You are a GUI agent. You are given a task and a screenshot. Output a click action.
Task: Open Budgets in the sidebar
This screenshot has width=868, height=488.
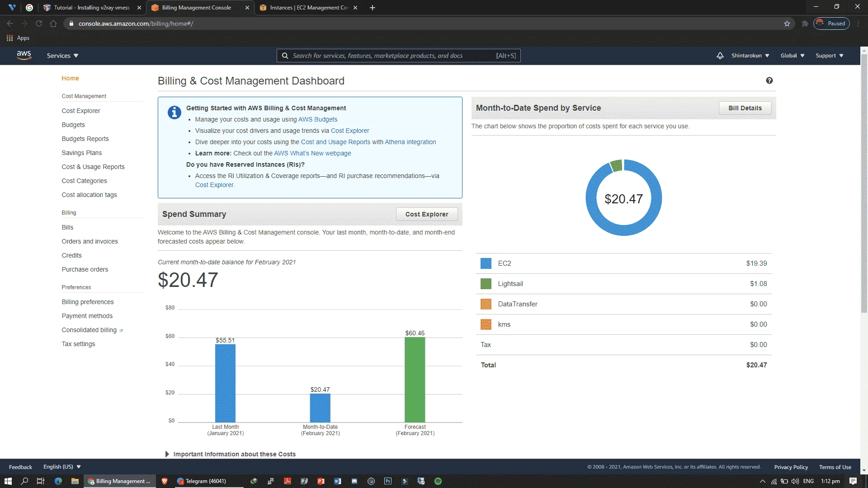[73, 125]
